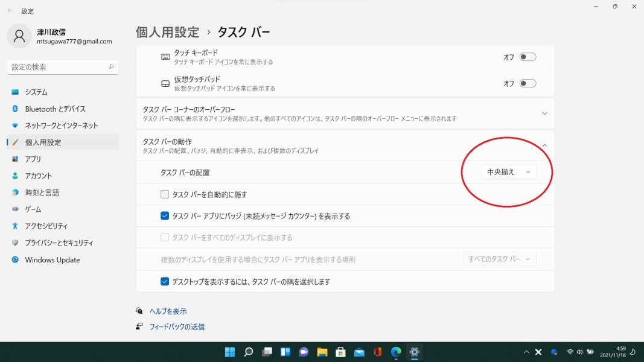Launch File Explorer from the taskbar
This screenshot has height=362, width=644.
[x=322, y=352]
